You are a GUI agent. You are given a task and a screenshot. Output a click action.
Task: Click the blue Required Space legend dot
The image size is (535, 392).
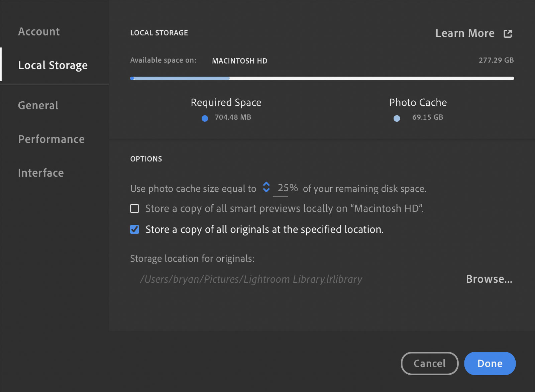(205, 118)
